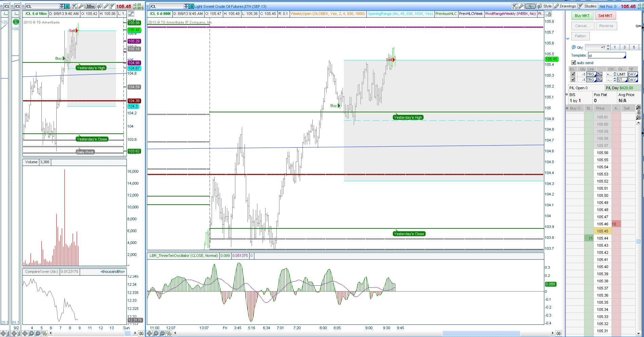Open the TIF DAY dropdown for LIMIT row
This screenshot has height=337, width=644.
click(x=632, y=74)
